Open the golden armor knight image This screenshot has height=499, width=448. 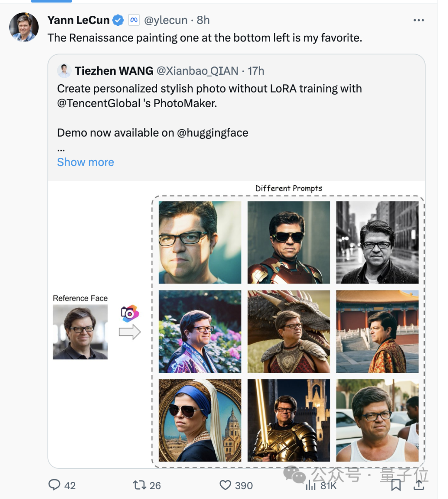[x=289, y=420]
